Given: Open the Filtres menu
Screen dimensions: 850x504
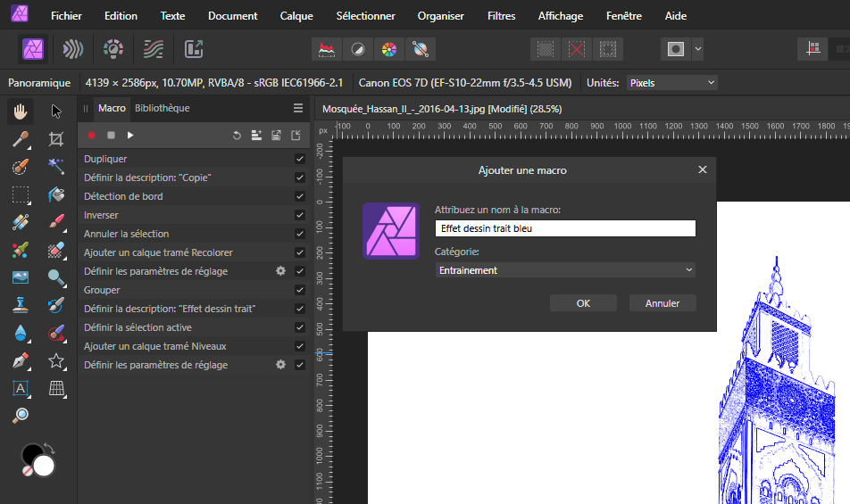Looking at the screenshot, I should 501,16.
